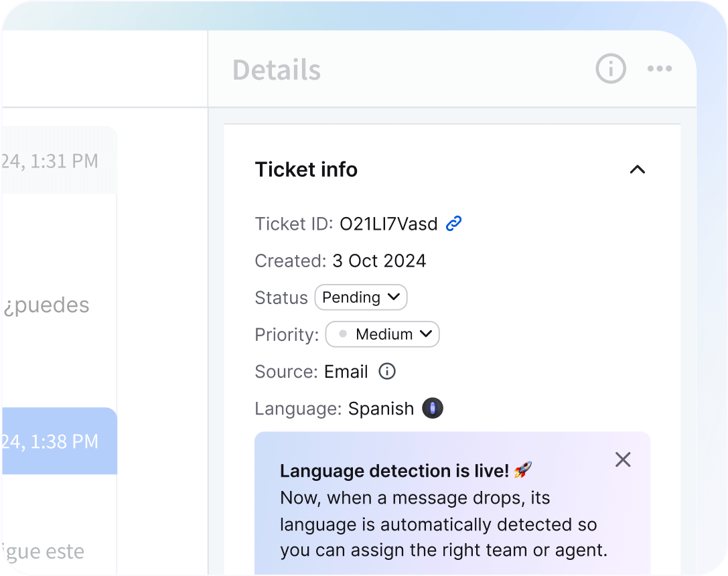Click the Ticket info section heading
The height and width of the screenshot is (576, 728).
click(x=305, y=169)
